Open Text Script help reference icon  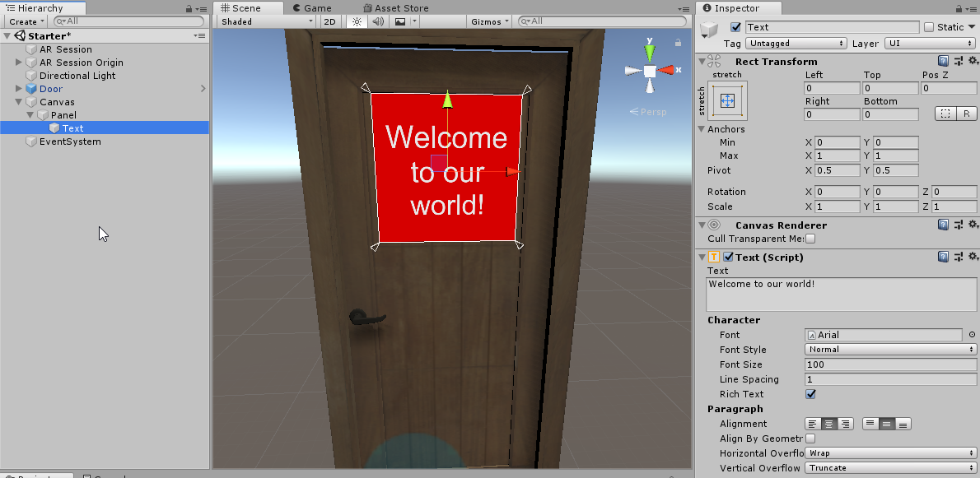click(x=943, y=257)
